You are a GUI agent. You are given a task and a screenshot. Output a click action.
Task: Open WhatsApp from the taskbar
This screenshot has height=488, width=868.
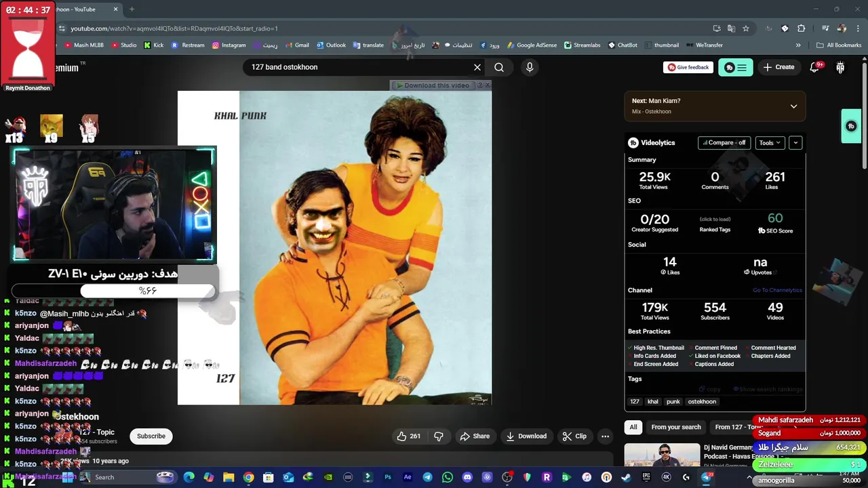(447, 477)
